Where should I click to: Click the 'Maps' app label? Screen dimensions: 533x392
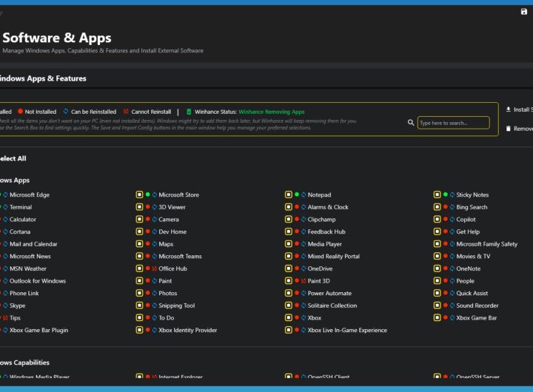166,244
